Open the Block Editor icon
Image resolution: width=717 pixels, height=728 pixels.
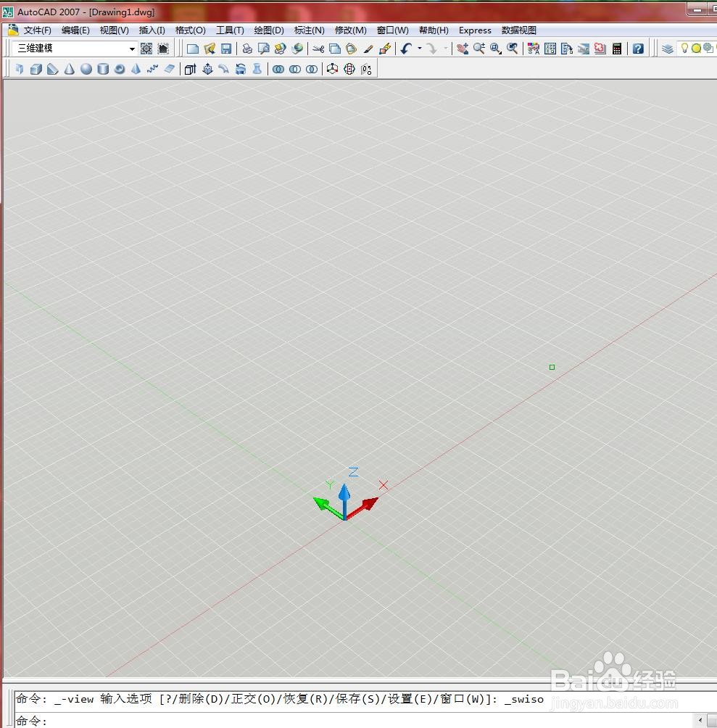tap(385, 49)
